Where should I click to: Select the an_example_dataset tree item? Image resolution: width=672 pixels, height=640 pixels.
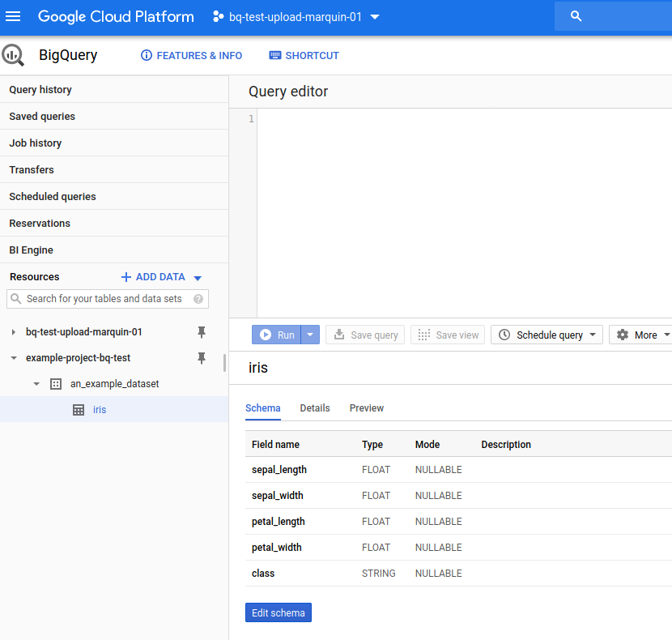pyautogui.click(x=114, y=384)
